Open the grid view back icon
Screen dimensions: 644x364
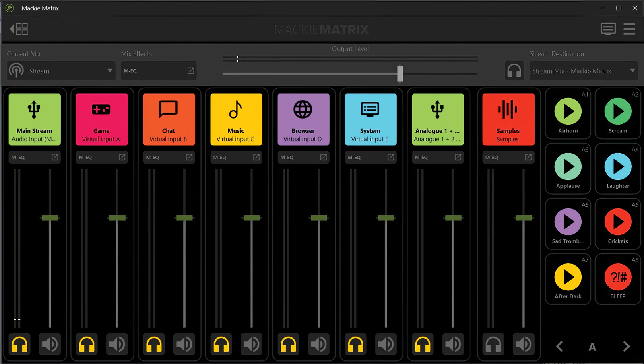[x=19, y=29]
